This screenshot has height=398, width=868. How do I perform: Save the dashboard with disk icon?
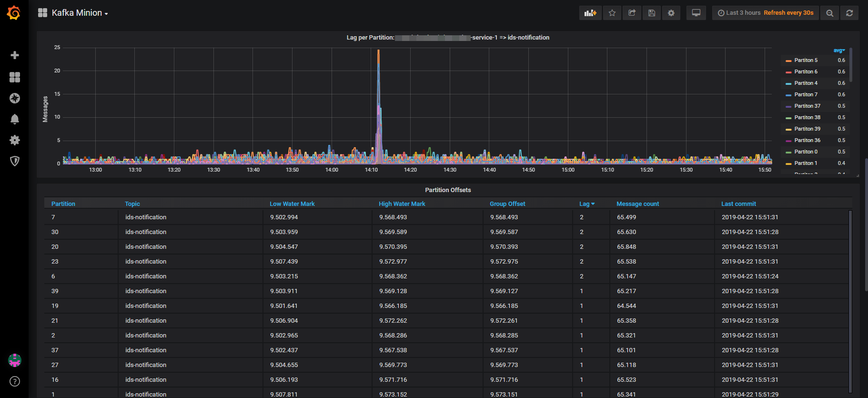pos(651,13)
